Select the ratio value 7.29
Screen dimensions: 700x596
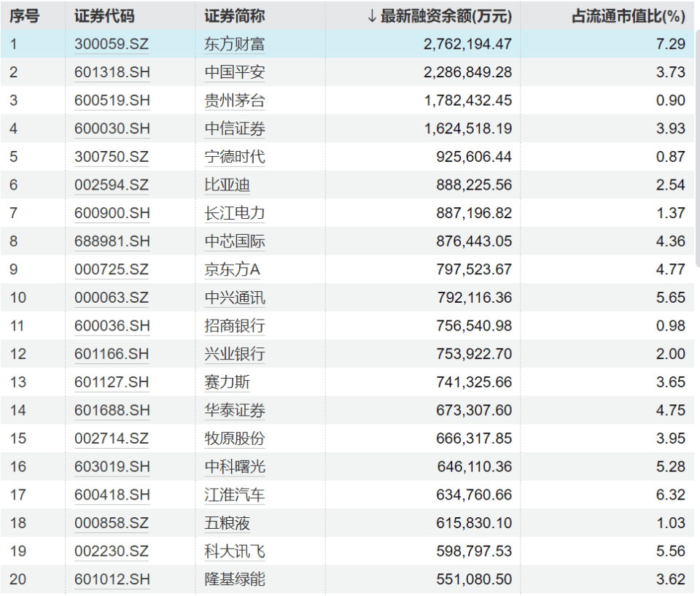pyautogui.click(x=671, y=44)
